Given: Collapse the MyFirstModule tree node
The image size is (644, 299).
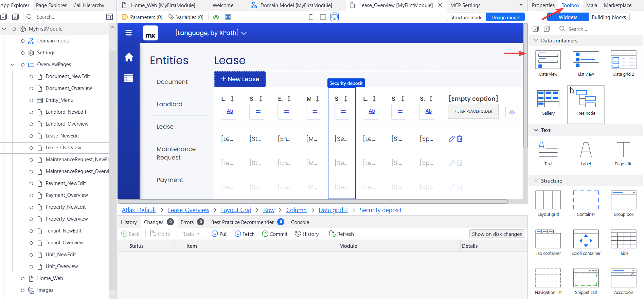Looking at the screenshot, I should click(x=4, y=29).
